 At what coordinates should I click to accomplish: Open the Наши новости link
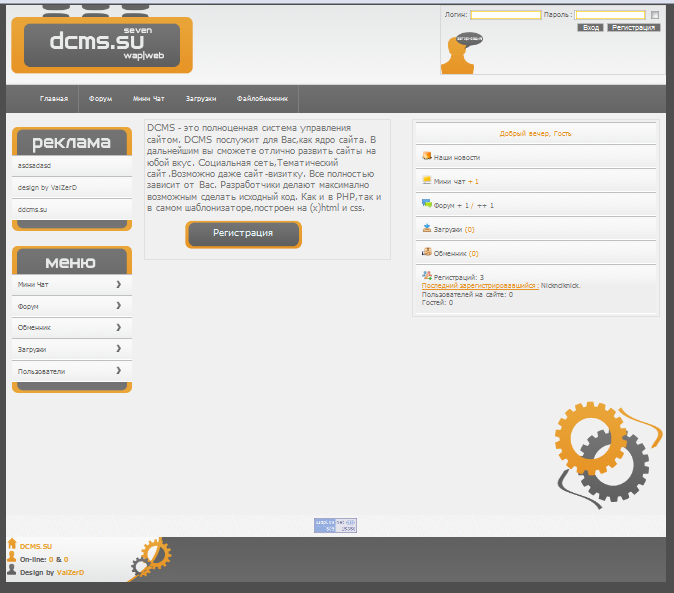coord(456,158)
